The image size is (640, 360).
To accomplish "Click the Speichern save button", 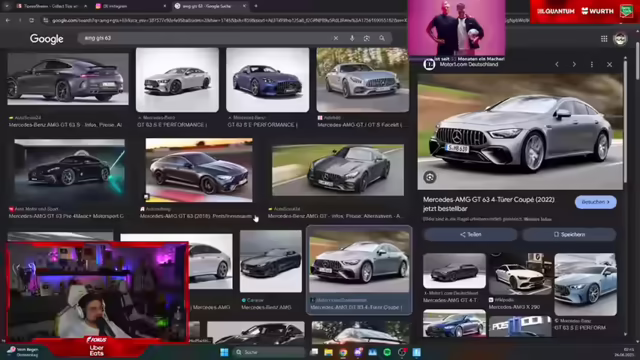I will tap(569, 235).
